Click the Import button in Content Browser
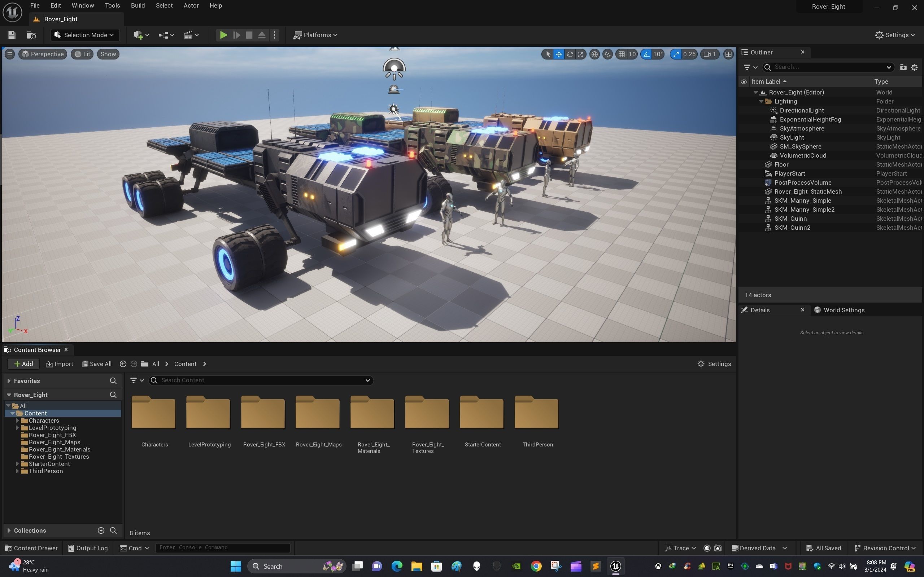The height and width of the screenshot is (577, 924). [60, 364]
